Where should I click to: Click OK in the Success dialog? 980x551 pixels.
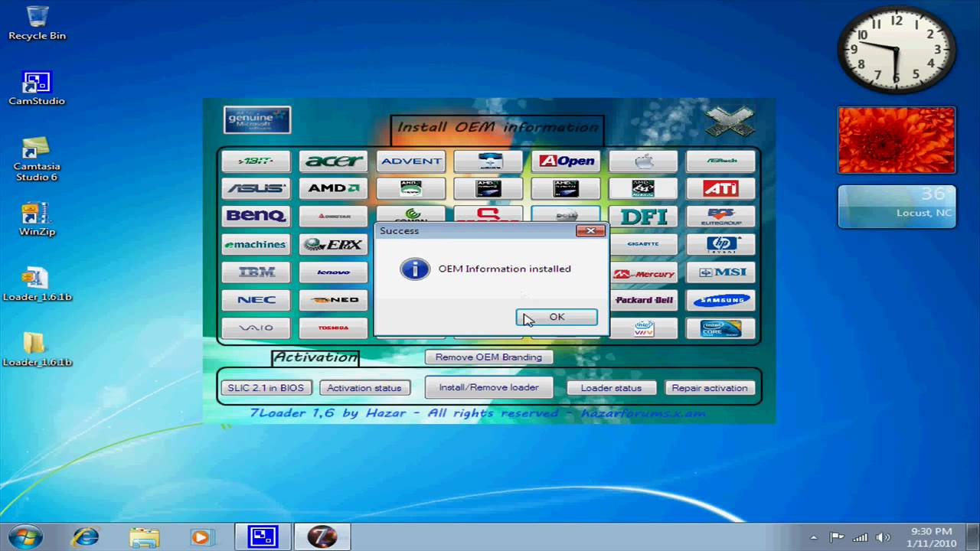(557, 317)
